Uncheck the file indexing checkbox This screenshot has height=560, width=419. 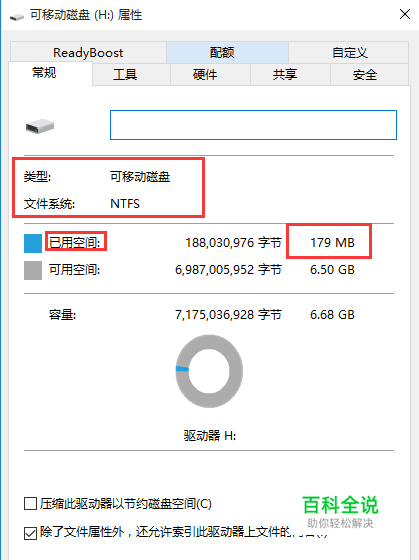pyautogui.click(x=30, y=533)
